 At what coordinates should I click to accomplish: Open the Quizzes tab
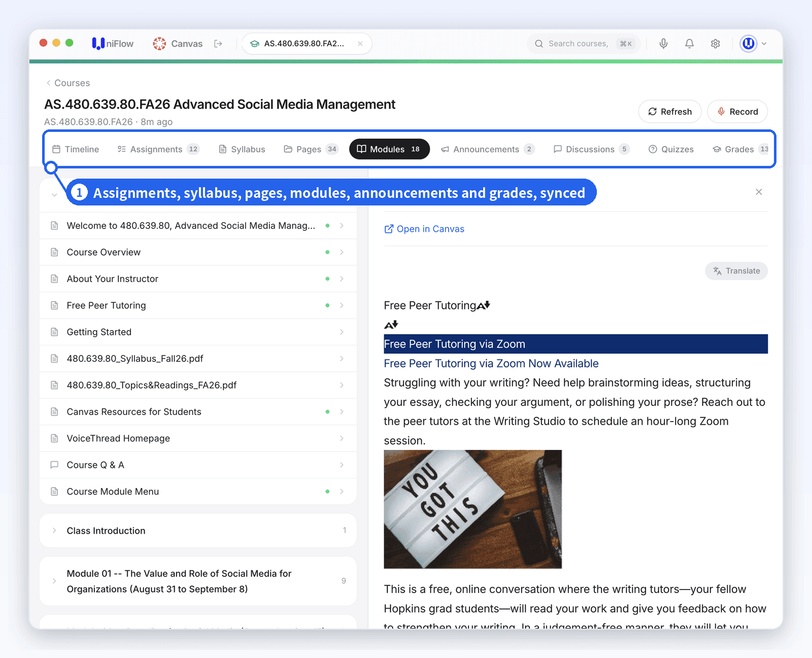coord(671,149)
